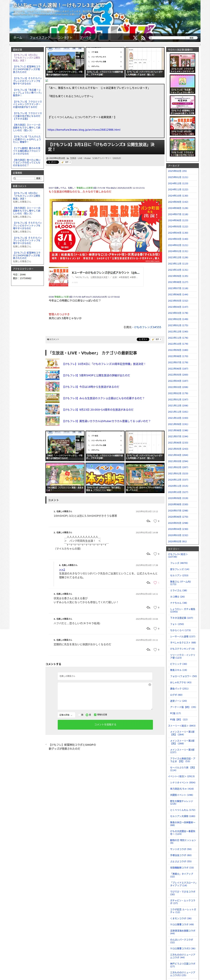Click heart icon on comment 5 (定期的に先生)

click(x=155, y=649)
